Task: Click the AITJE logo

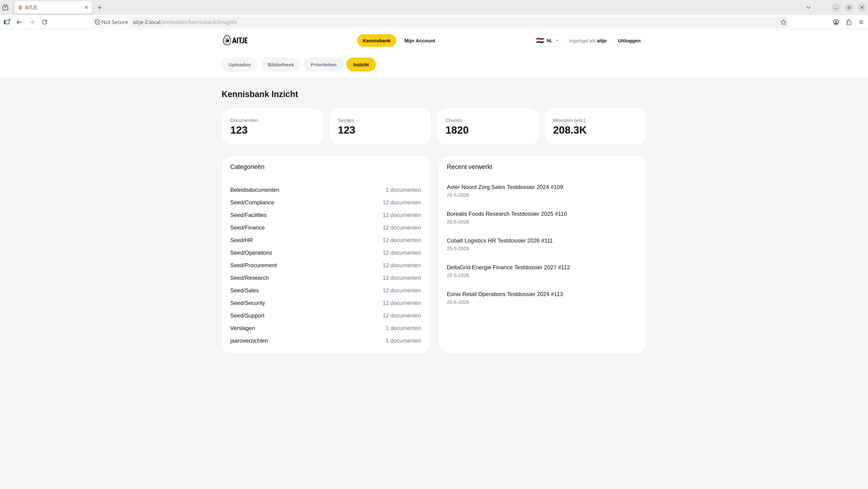Action: pos(235,40)
